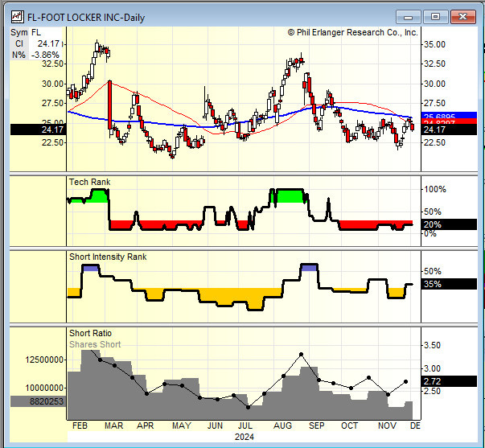Minimize the FL-FOOT LOCKER INC-Daily window
Screen dimensions: 485x448
coord(408,17)
